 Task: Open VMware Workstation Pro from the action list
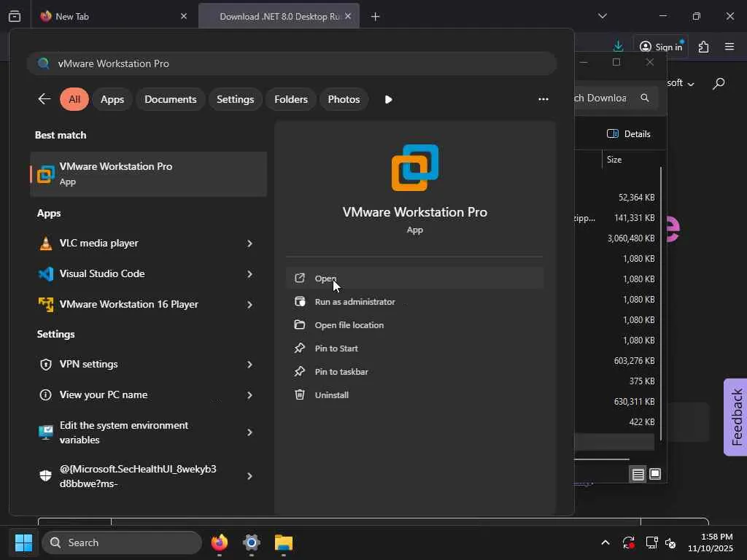click(x=414, y=278)
